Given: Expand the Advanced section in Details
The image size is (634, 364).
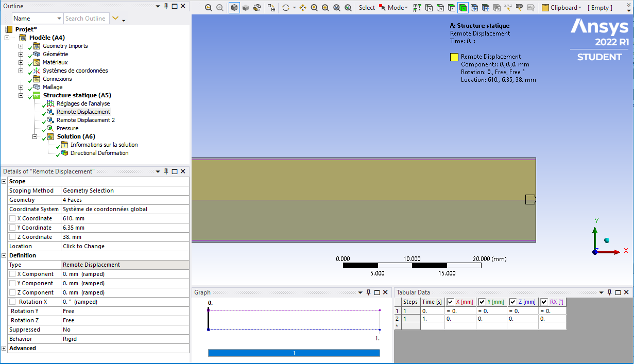Looking at the screenshot, I should click(4, 349).
